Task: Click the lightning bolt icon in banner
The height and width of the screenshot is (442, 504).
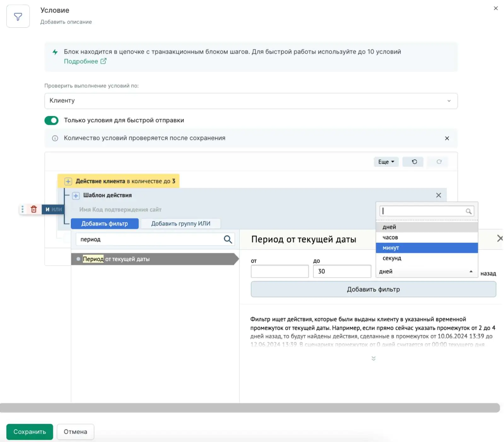Action: coord(55,52)
